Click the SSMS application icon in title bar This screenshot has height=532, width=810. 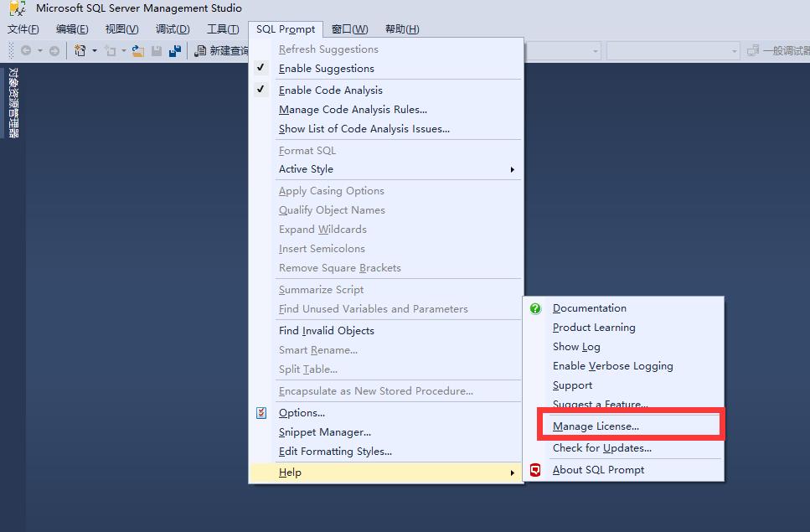point(17,9)
